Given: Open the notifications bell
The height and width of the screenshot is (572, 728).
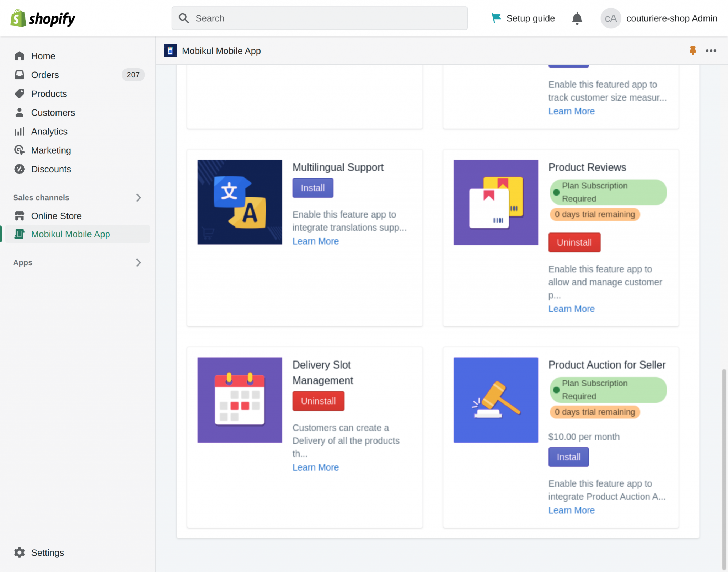Looking at the screenshot, I should (x=577, y=18).
